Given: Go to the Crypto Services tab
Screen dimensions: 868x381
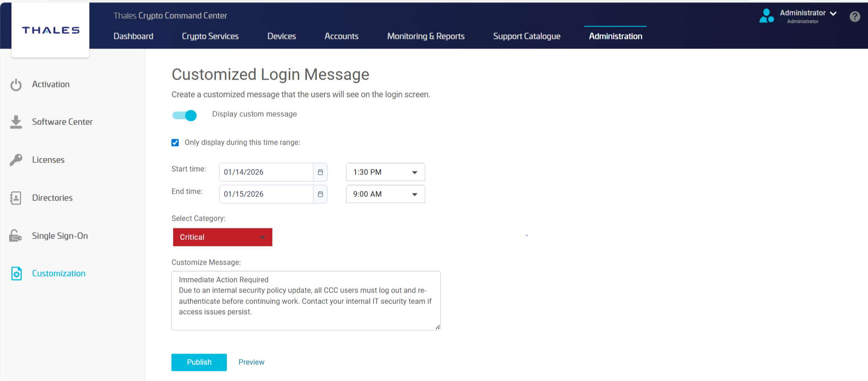Looking at the screenshot, I should (210, 36).
